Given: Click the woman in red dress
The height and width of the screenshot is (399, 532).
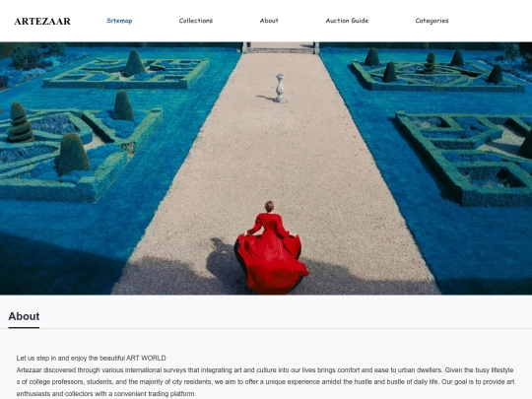Looking at the screenshot, I should click(x=270, y=247).
